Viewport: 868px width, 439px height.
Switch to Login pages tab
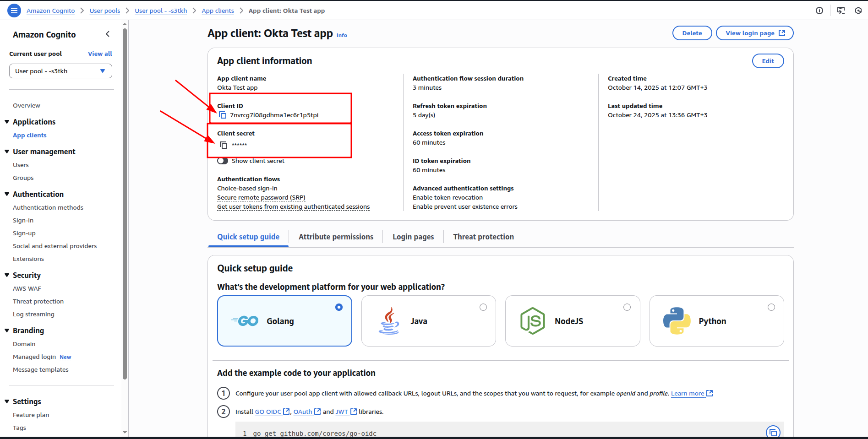tap(413, 237)
